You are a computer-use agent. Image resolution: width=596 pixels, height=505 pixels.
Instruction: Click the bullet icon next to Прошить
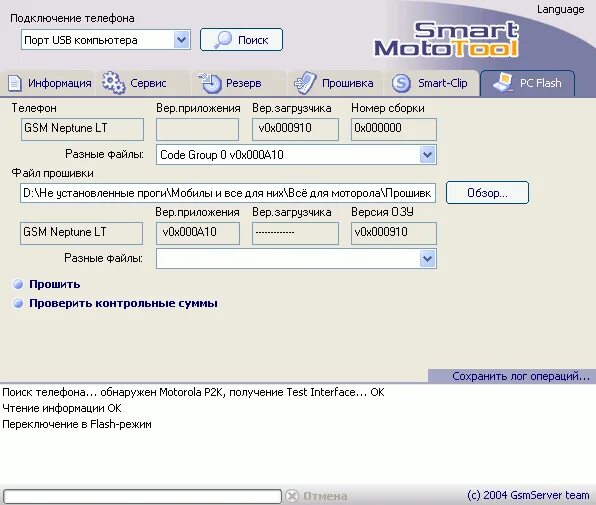point(18,284)
